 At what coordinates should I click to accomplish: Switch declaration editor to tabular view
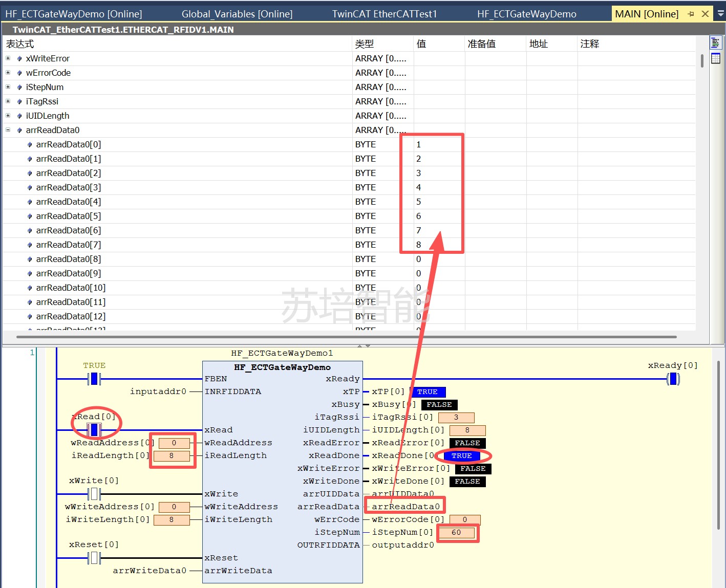tap(715, 58)
